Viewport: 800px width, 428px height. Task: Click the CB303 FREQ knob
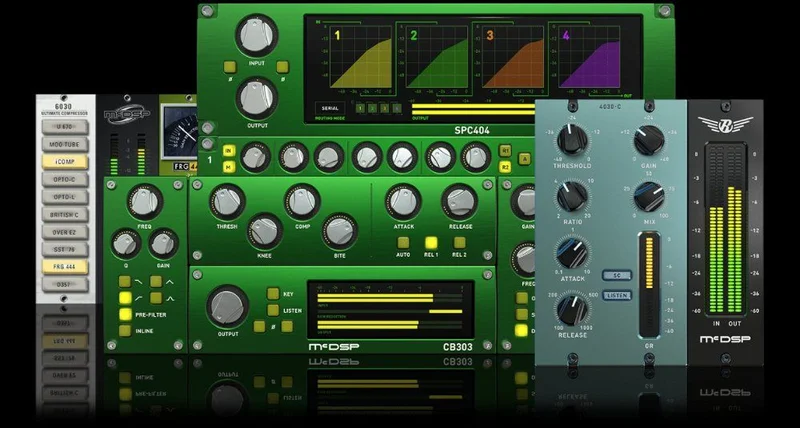[x=144, y=202]
